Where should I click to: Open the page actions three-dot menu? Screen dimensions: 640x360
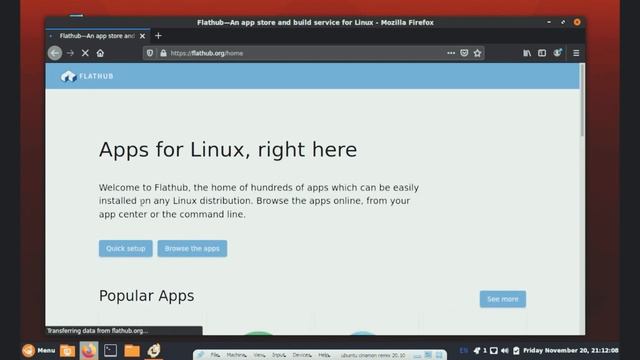click(x=451, y=53)
